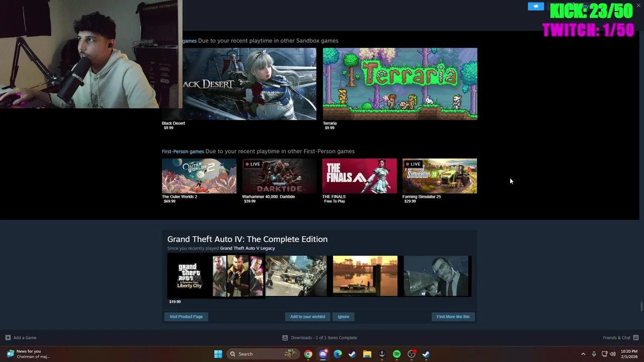
Task: Click the $69.99 price
Action: (170, 201)
